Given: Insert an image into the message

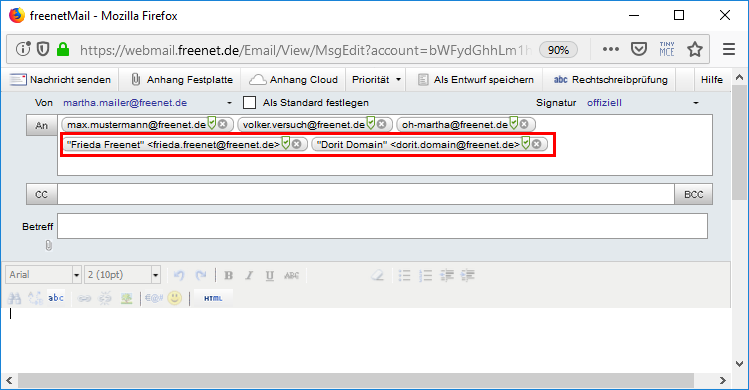Looking at the screenshot, I should pyautogui.click(x=126, y=298).
